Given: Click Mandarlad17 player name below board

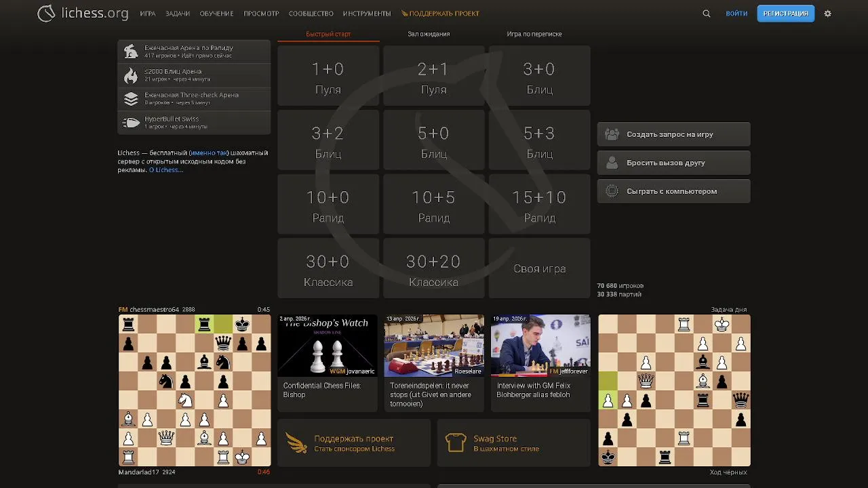Looking at the screenshot, I should point(139,472).
